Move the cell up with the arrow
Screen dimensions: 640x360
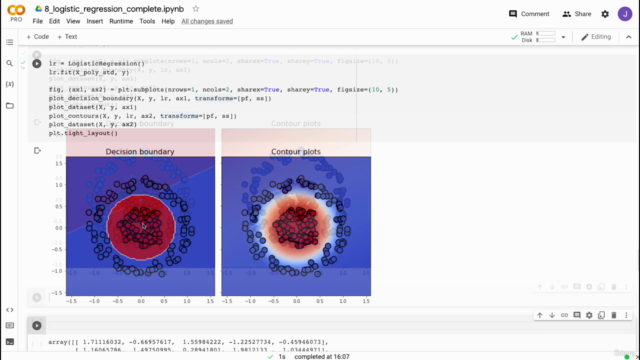[x=540, y=315]
